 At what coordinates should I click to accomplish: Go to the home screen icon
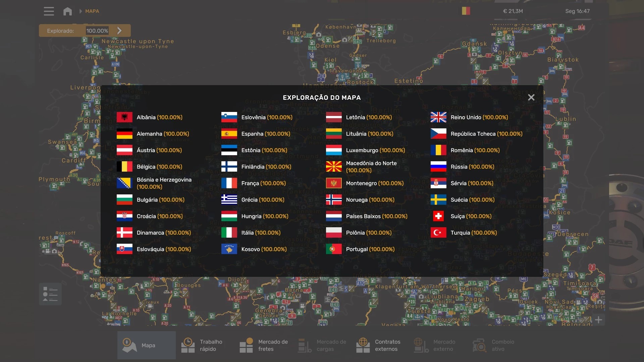[67, 11]
